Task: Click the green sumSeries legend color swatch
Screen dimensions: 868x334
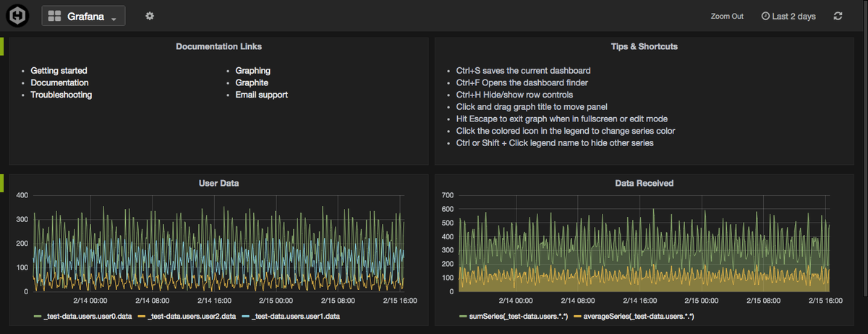Action: click(463, 317)
